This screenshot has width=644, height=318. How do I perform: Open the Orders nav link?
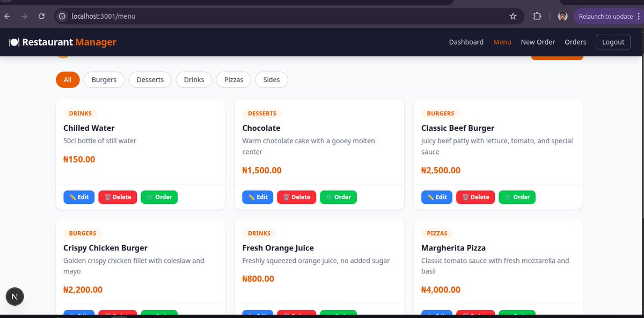pyautogui.click(x=575, y=42)
